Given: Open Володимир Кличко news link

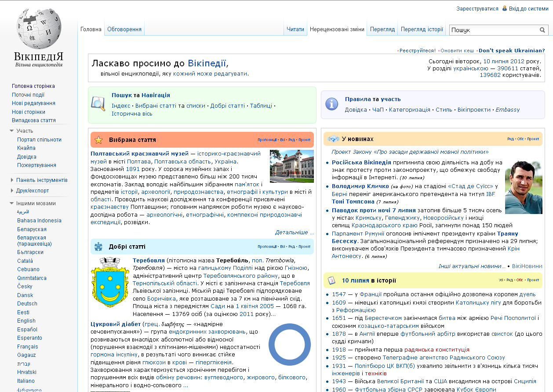Looking at the screenshot, I should [360, 186].
